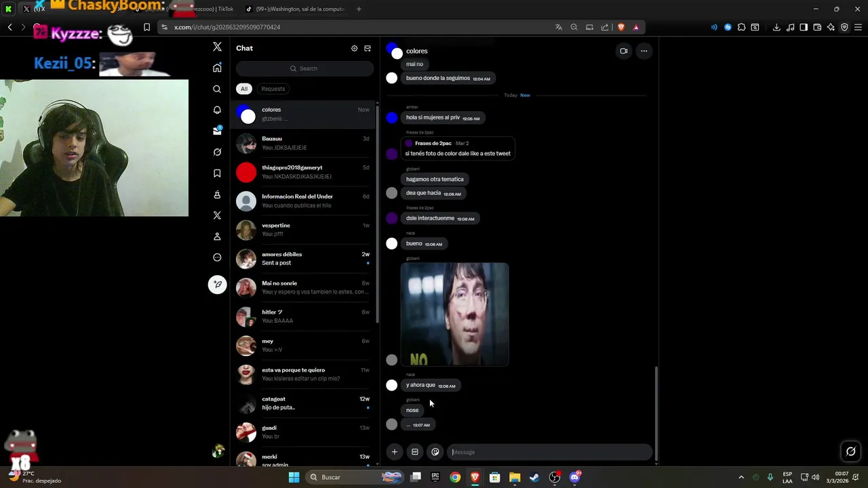Open the Brave Shields lion icon

620,27
